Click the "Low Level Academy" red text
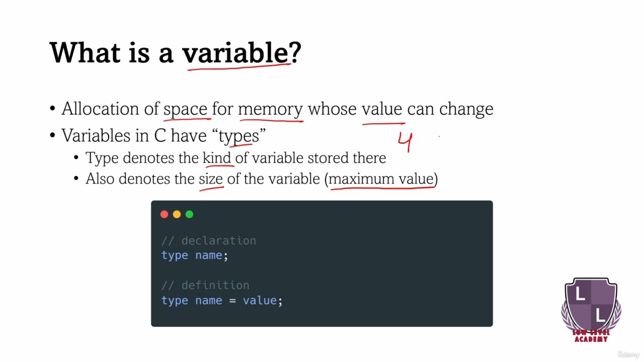644x362 pixels. [x=591, y=336]
